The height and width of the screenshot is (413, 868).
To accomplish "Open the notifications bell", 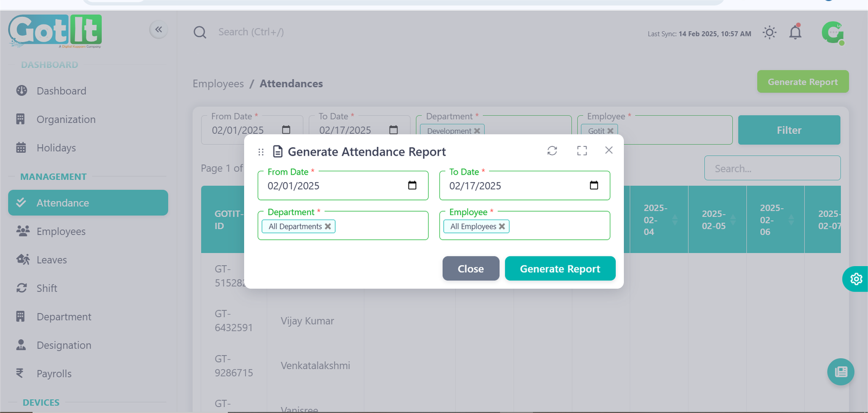I will (795, 33).
